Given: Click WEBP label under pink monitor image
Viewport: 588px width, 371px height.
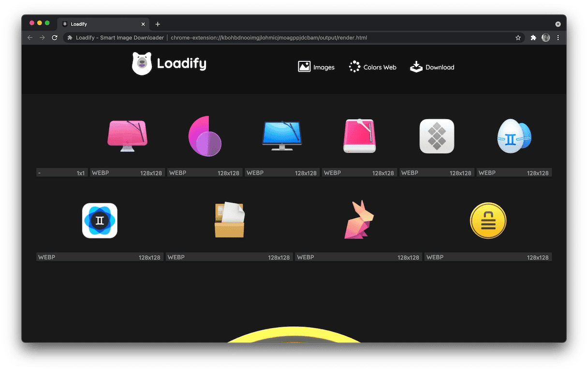Looking at the screenshot, I should coord(101,172).
